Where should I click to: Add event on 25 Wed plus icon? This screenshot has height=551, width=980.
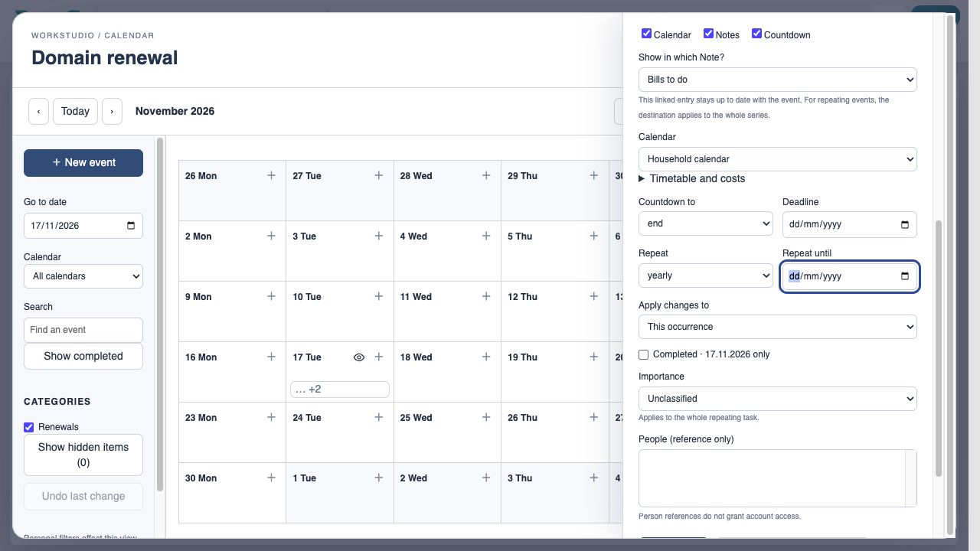coord(486,417)
